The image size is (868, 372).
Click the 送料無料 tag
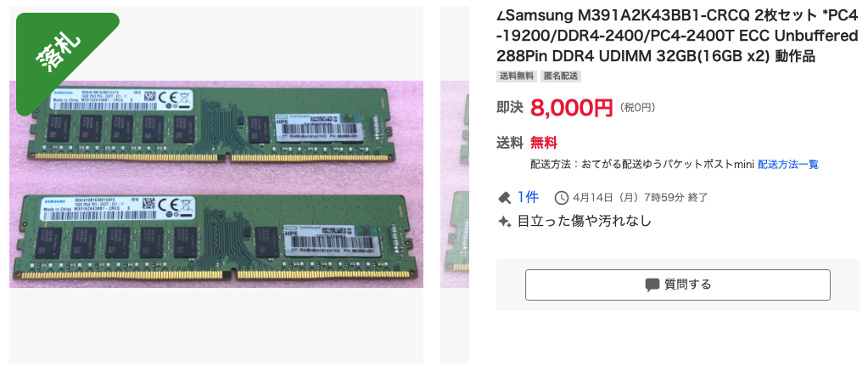coord(517,76)
